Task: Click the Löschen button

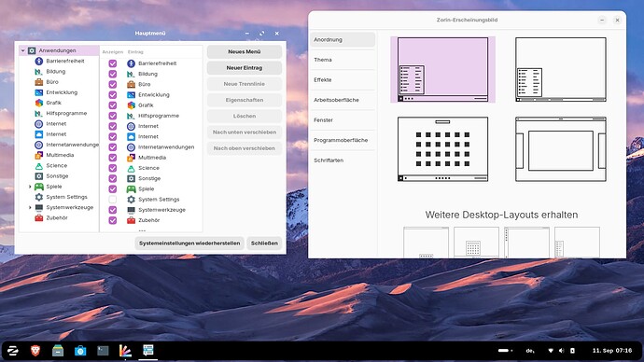Action: 245,116
